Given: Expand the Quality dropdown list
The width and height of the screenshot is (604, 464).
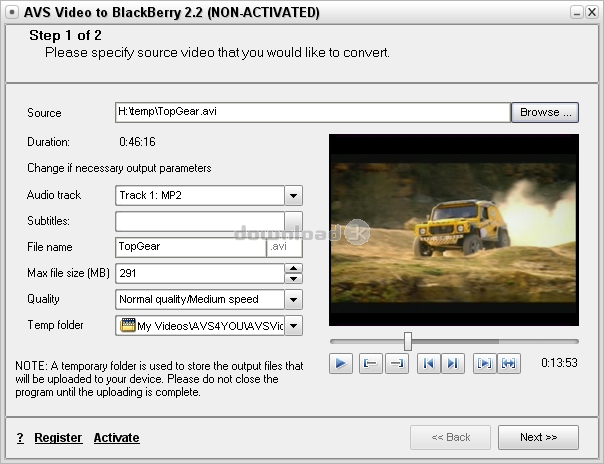Looking at the screenshot, I should 294,300.
